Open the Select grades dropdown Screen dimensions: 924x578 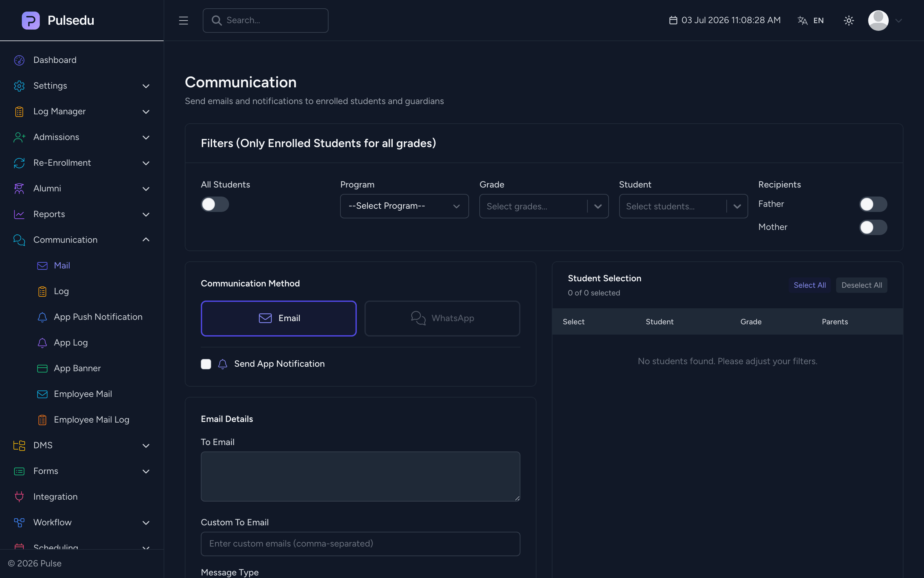point(544,206)
